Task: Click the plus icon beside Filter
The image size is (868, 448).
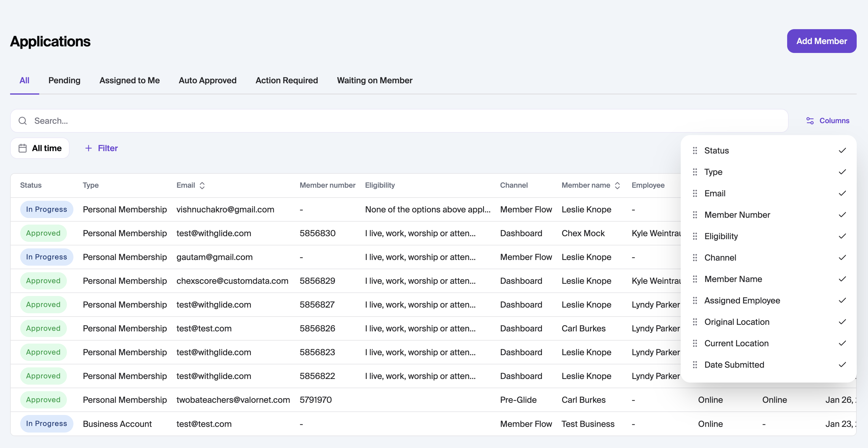Action: tap(88, 148)
